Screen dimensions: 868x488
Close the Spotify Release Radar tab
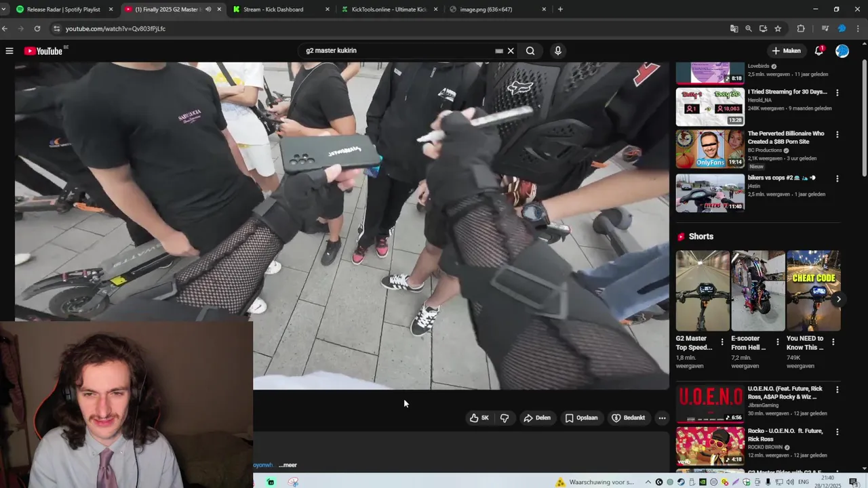pyautogui.click(x=111, y=9)
